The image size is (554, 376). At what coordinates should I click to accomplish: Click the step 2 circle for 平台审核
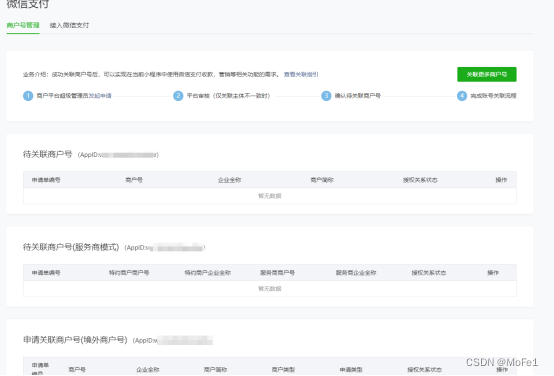coord(178,95)
